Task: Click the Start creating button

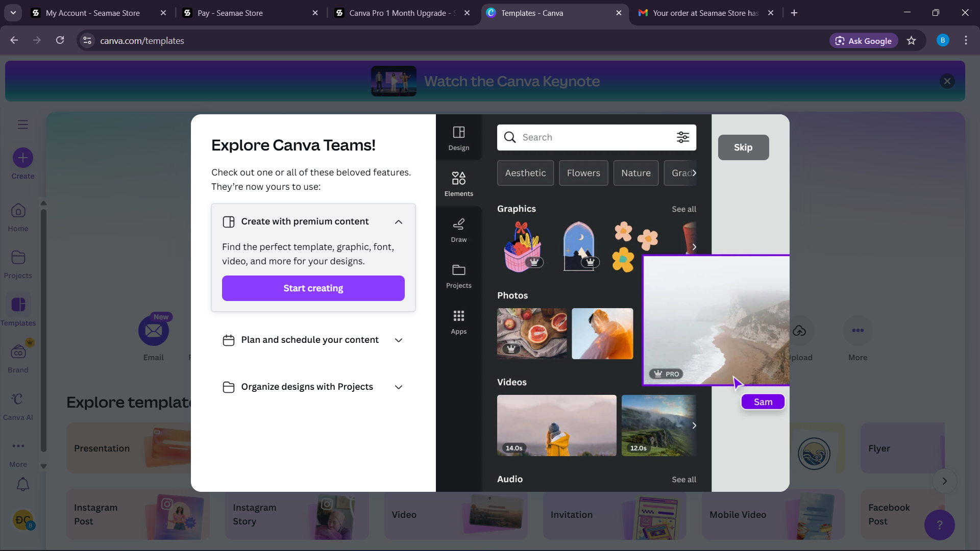Action: [x=313, y=288]
